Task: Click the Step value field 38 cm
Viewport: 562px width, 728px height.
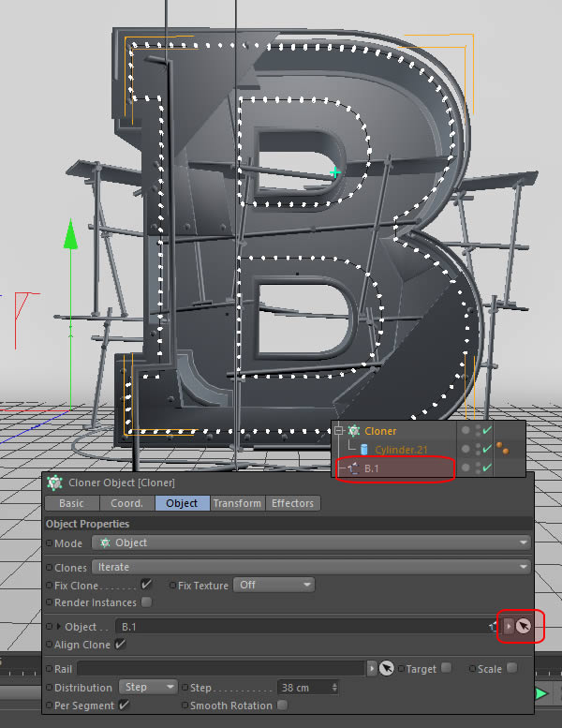Action: (x=308, y=688)
